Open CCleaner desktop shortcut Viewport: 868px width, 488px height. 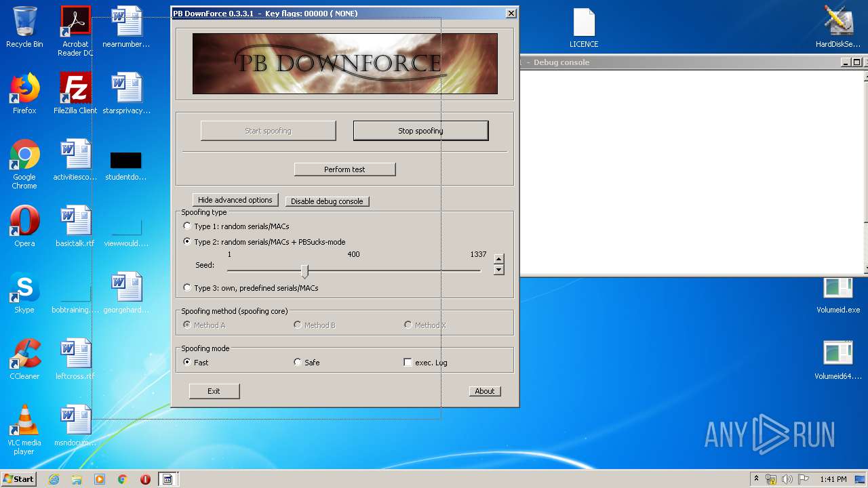click(24, 359)
